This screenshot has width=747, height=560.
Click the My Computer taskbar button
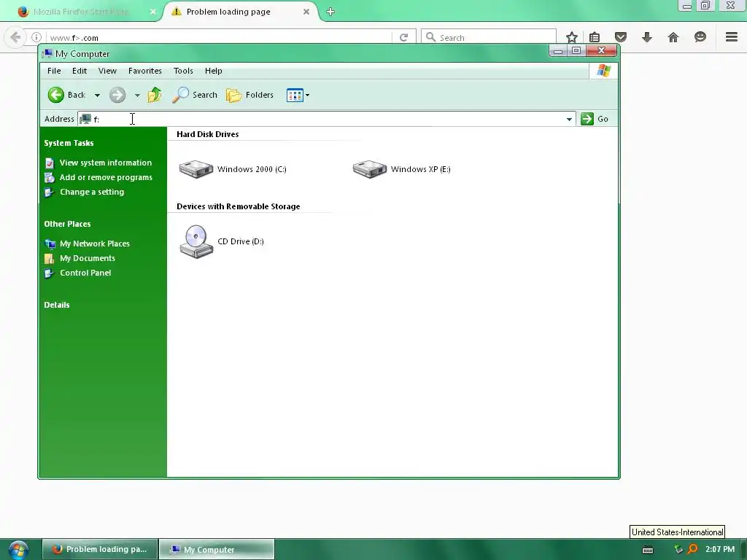click(217, 550)
